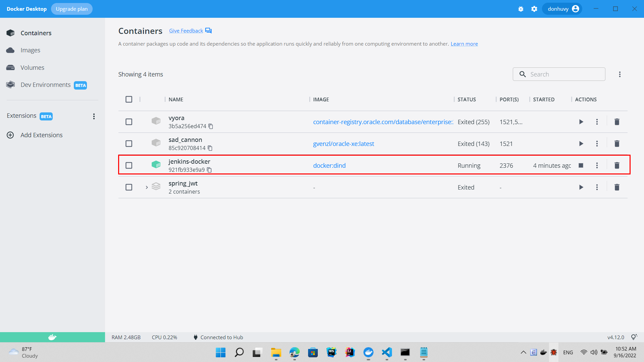Screen dimensions: 644x362
Task: Click the jenkins-docker container name
Action: pyautogui.click(x=189, y=161)
